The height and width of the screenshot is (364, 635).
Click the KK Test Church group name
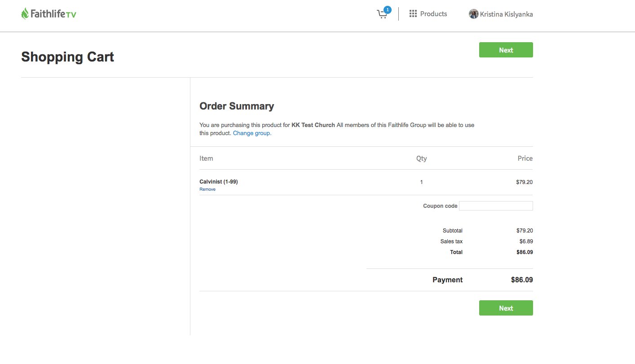click(313, 125)
